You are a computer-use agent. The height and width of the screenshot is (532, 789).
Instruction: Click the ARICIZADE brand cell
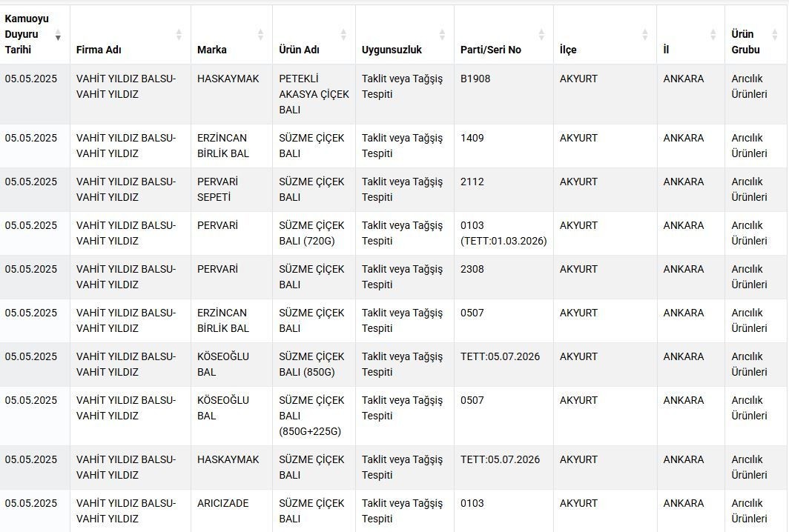click(x=231, y=511)
